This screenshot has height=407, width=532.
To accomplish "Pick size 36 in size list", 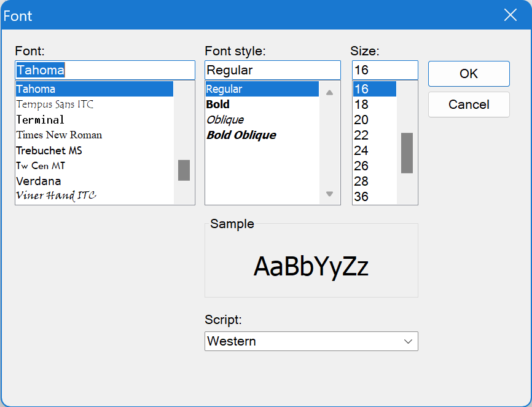I will [x=361, y=197].
